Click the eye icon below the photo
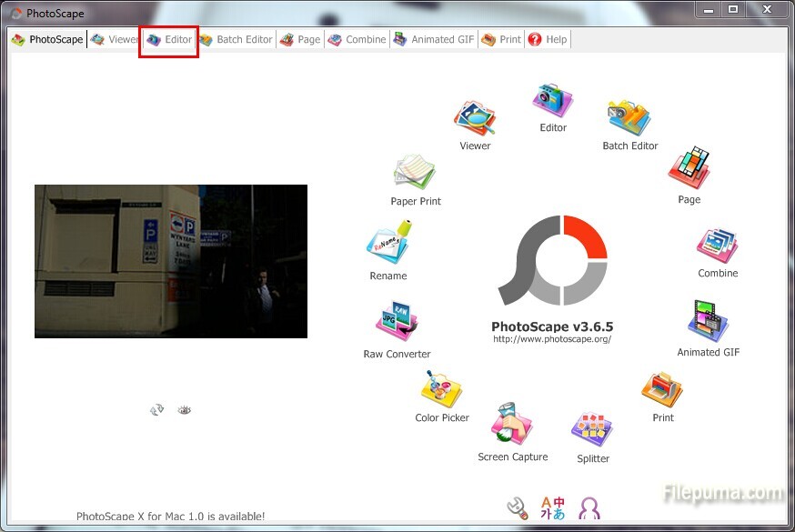The height and width of the screenshot is (532, 795). pos(185,410)
